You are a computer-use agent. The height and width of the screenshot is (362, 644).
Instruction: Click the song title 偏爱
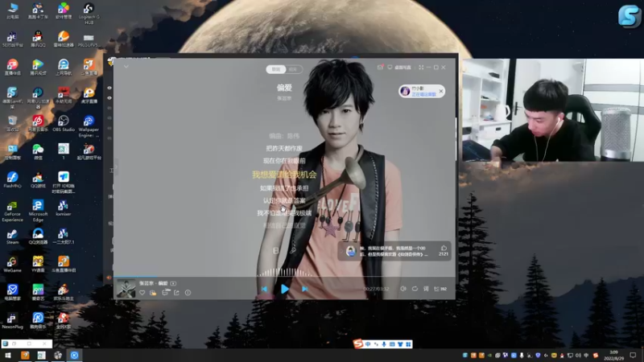tap(284, 88)
